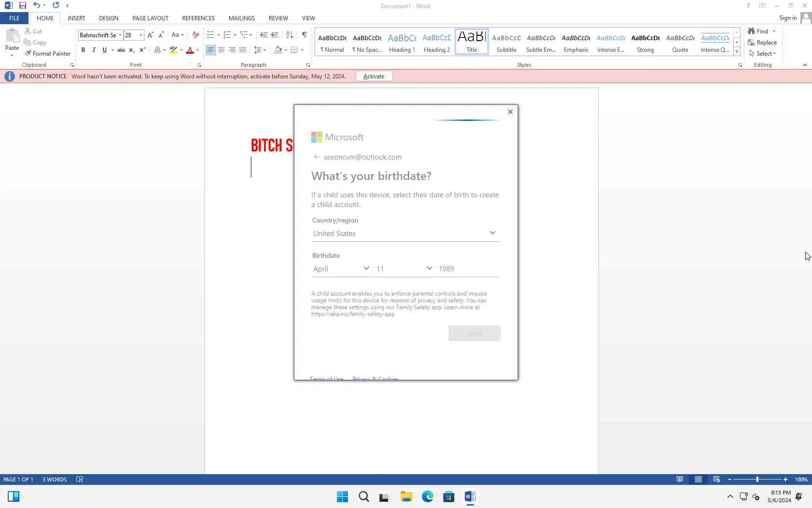812x508 pixels.
Task: Click Next in the birthdate dialog
Action: [x=474, y=333]
